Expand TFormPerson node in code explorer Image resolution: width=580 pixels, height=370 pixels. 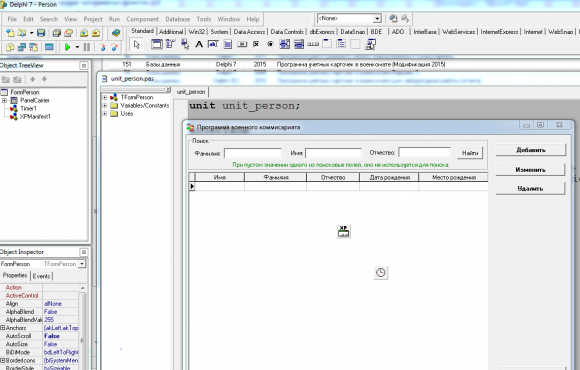pos(105,97)
